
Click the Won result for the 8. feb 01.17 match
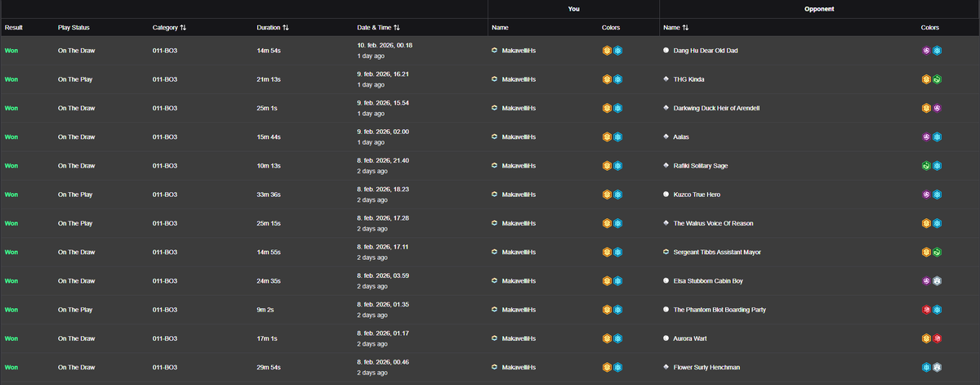pyautogui.click(x=11, y=338)
